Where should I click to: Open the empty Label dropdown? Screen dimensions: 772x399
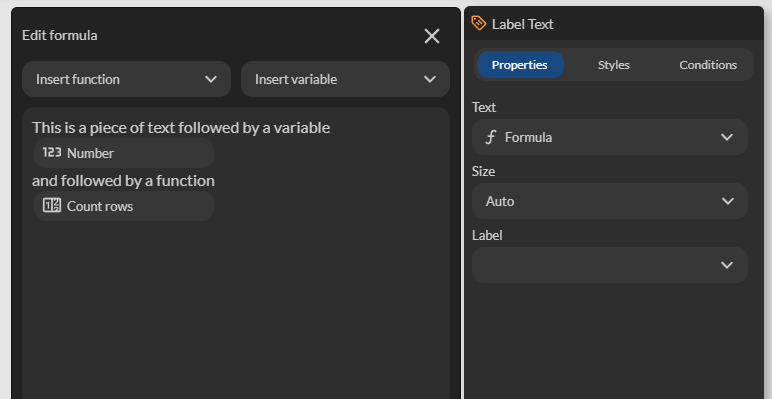tap(610, 265)
